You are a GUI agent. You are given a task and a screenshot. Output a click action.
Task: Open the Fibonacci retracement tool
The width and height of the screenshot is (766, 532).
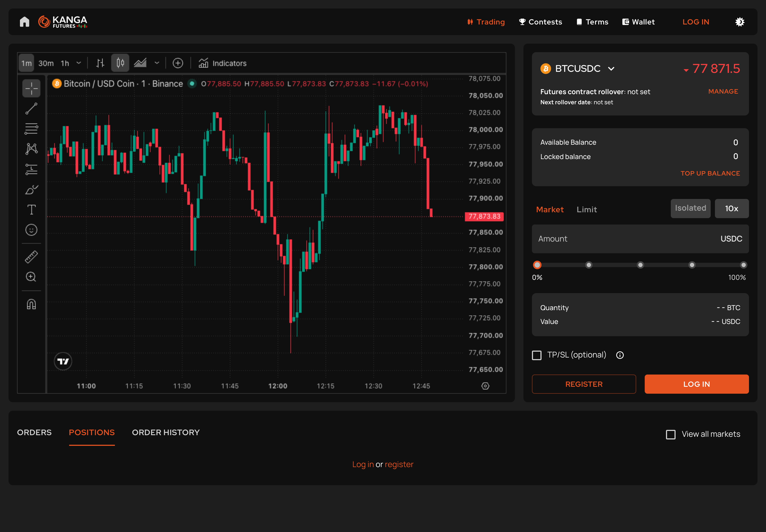tap(31, 129)
